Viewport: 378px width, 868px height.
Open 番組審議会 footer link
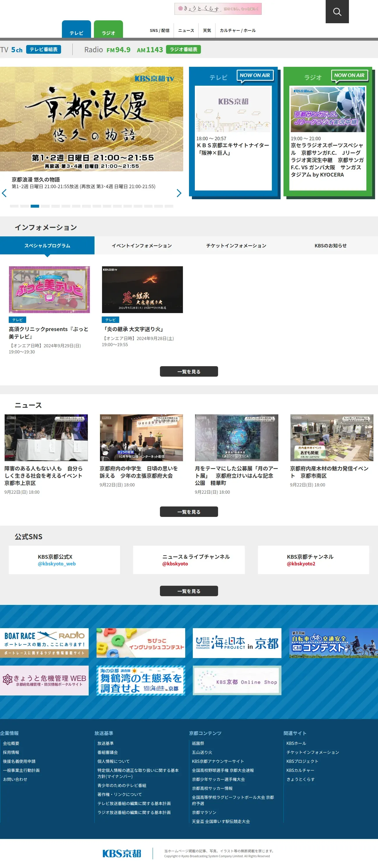pyautogui.click(x=108, y=752)
